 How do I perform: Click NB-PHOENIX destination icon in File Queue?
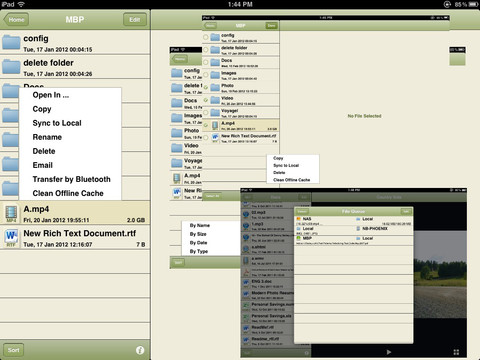[358, 229]
